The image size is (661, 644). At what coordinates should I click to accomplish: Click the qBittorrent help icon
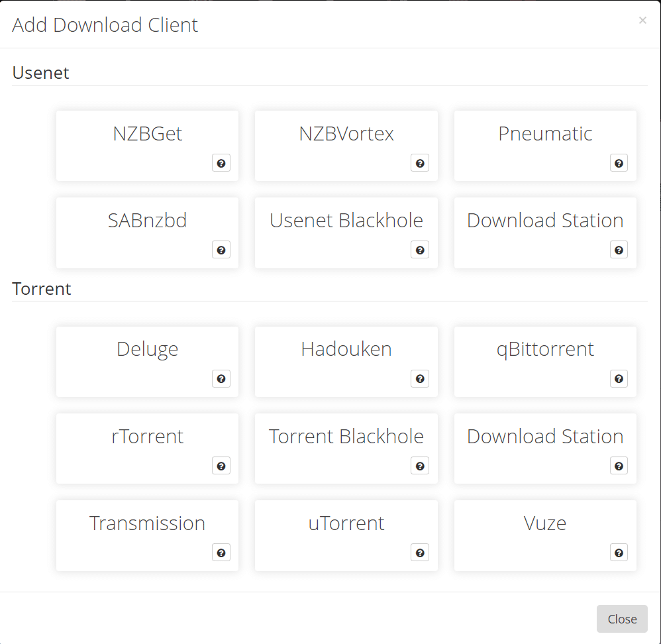coord(619,379)
